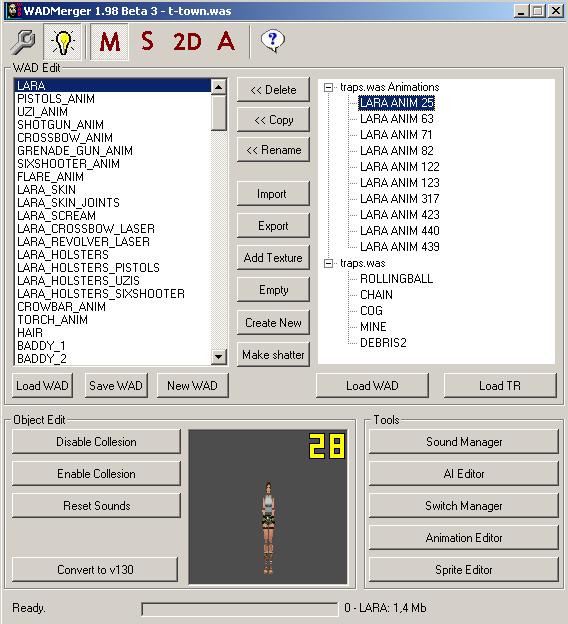Select ROLLINGBALL tree item
The width and height of the screenshot is (568, 624).
pos(396,279)
